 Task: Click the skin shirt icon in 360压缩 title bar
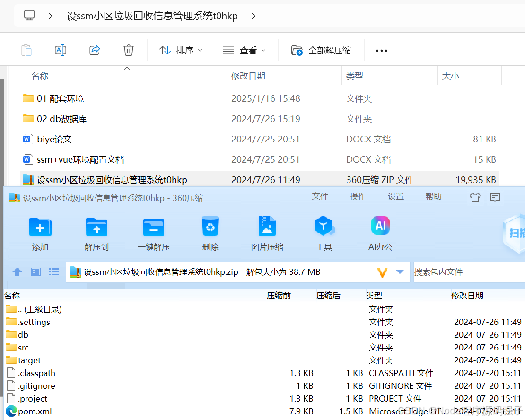pos(475,197)
